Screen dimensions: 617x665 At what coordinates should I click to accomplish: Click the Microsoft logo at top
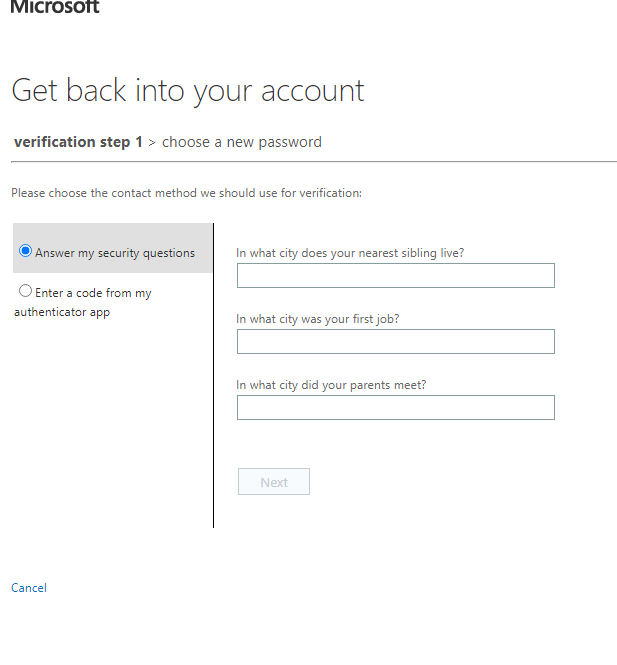(x=55, y=6)
